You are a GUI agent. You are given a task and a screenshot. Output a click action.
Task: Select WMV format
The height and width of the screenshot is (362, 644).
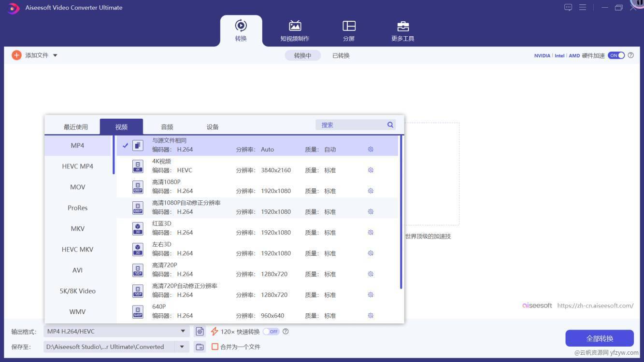(77, 311)
